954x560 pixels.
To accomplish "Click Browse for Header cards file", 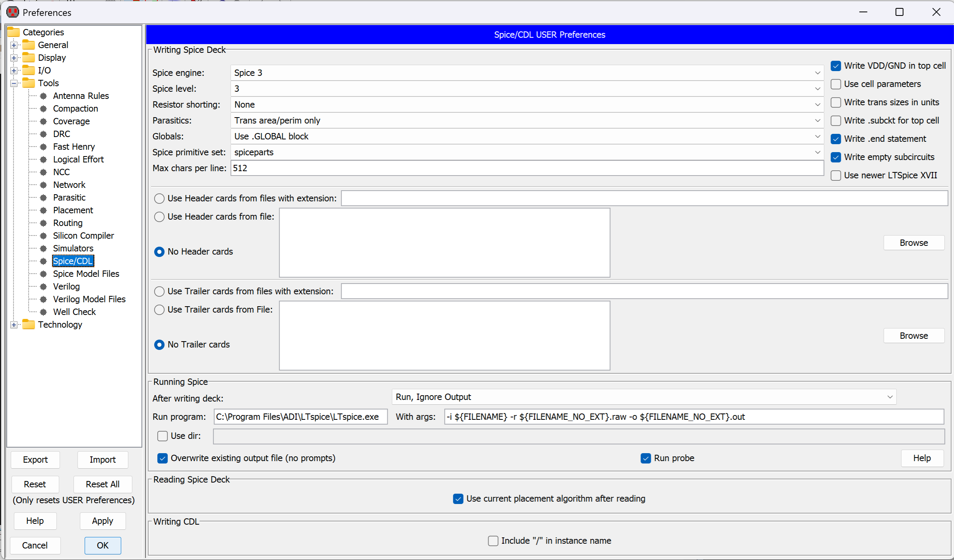I will [x=914, y=243].
